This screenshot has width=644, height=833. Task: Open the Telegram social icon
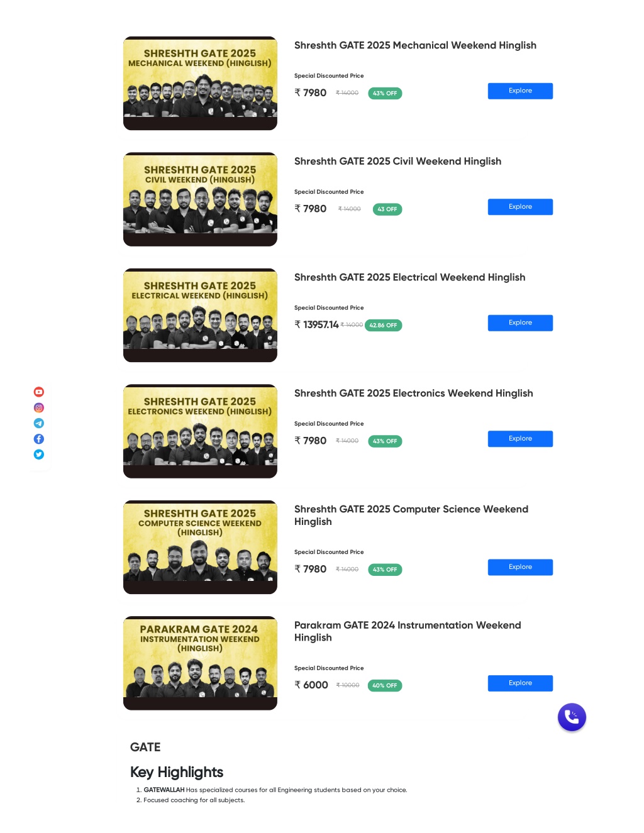coord(39,423)
